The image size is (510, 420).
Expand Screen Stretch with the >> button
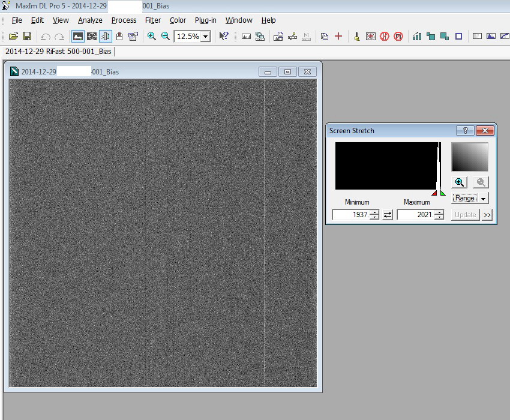(487, 215)
